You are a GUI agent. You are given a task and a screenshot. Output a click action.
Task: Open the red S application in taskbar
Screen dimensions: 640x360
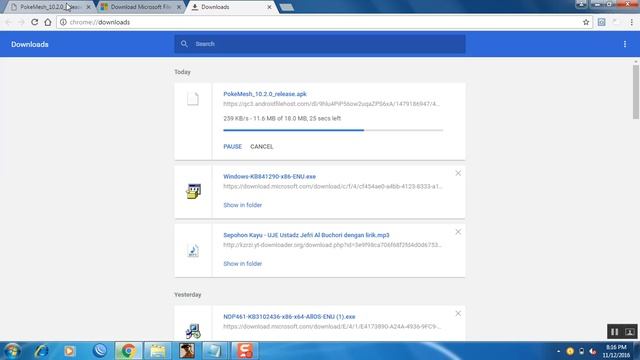click(x=245, y=351)
